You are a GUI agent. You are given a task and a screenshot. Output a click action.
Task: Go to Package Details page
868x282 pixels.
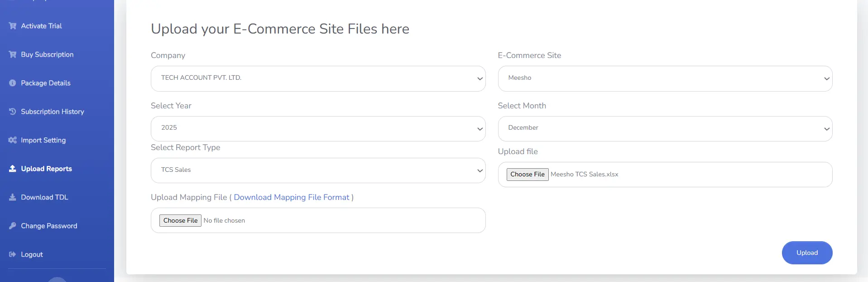(x=46, y=83)
